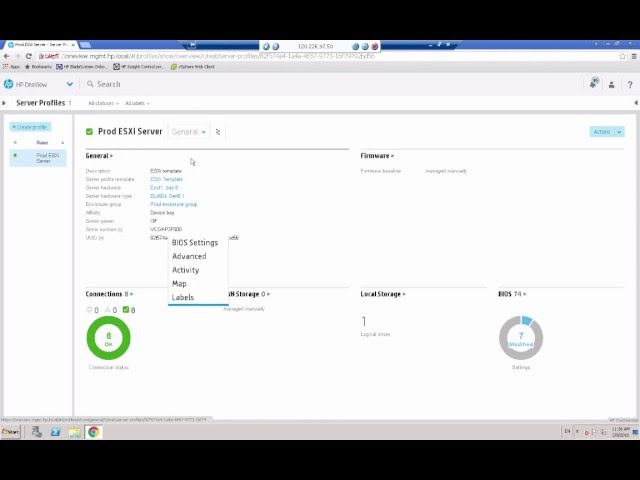Click the HP OneView logo icon
640x480 pixels.
tap(8, 84)
